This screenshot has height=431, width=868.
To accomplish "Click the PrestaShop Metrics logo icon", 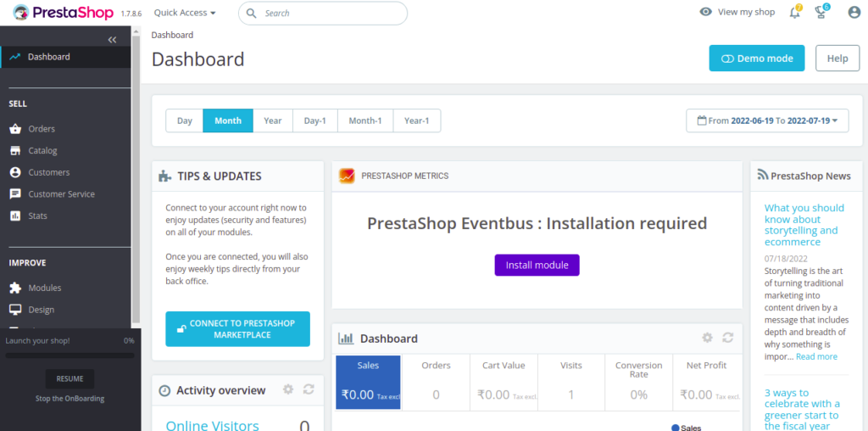I will [x=347, y=176].
